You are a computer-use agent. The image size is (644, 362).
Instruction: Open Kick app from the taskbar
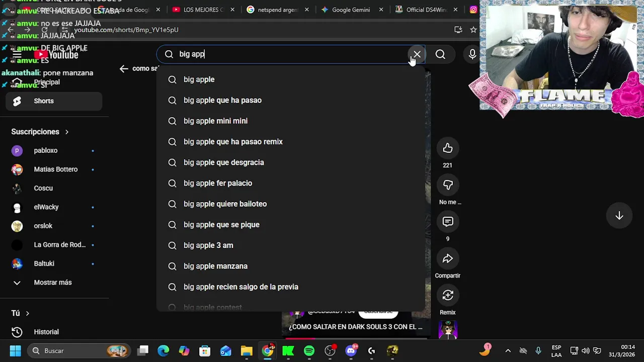click(288, 351)
